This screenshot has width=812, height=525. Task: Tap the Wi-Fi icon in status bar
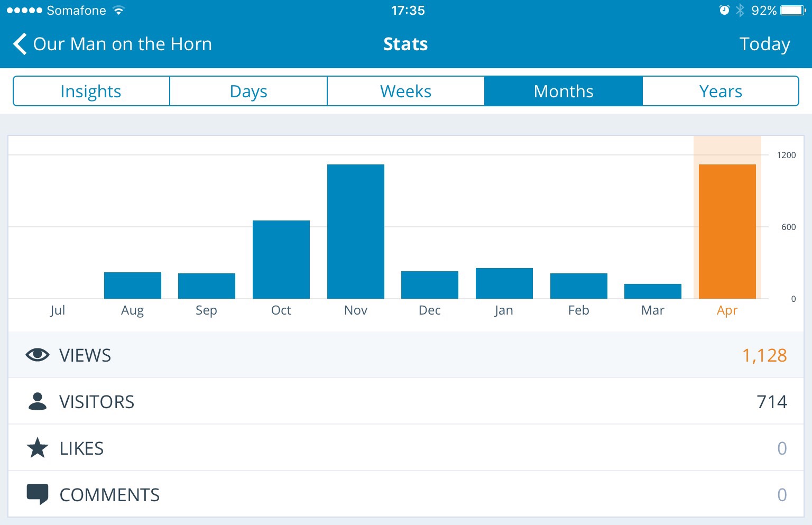[119, 11]
